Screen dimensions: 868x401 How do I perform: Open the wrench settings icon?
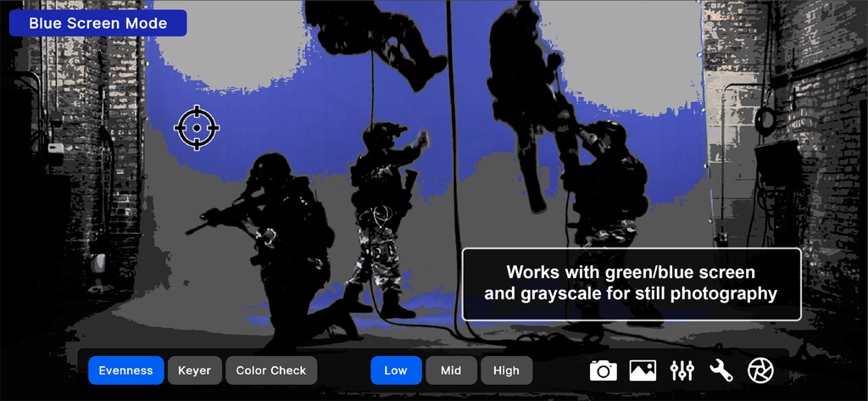click(x=721, y=370)
